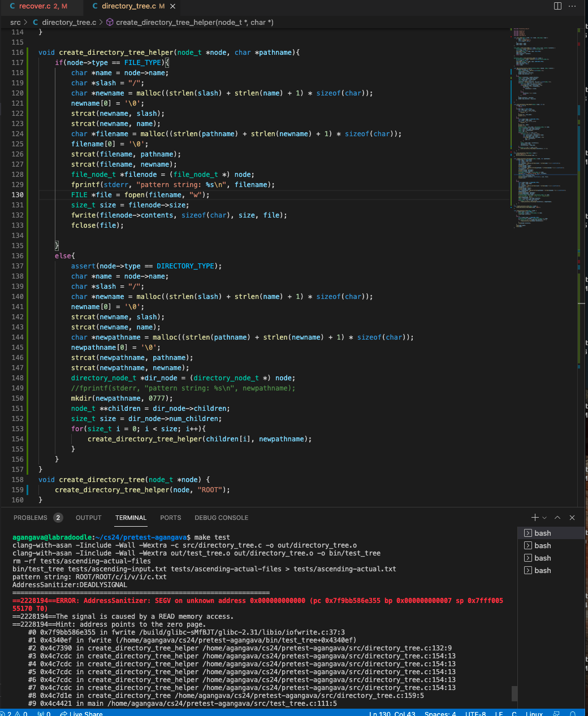The width and height of the screenshot is (588, 716).
Task: Switch to the PROBLEMS tab
Action: (31, 518)
